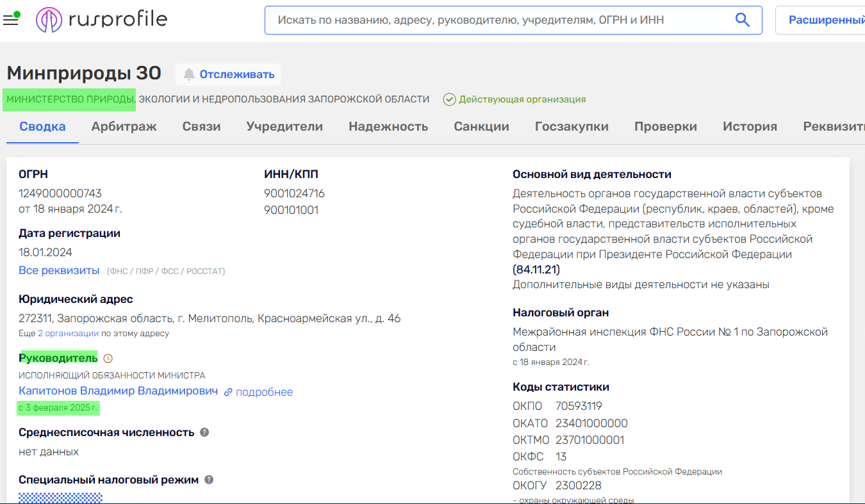Open the Учредители tab
The height and width of the screenshot is (504, 865).
point(284,126)
